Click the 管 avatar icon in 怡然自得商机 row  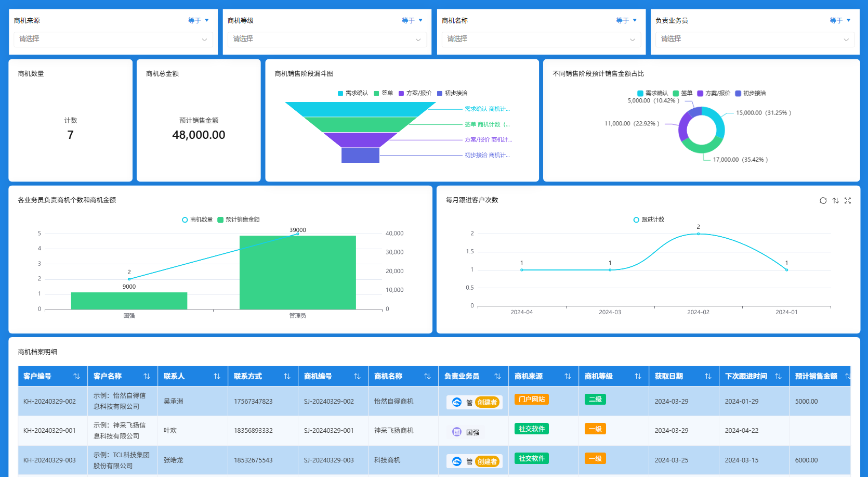tap(457, 402)
